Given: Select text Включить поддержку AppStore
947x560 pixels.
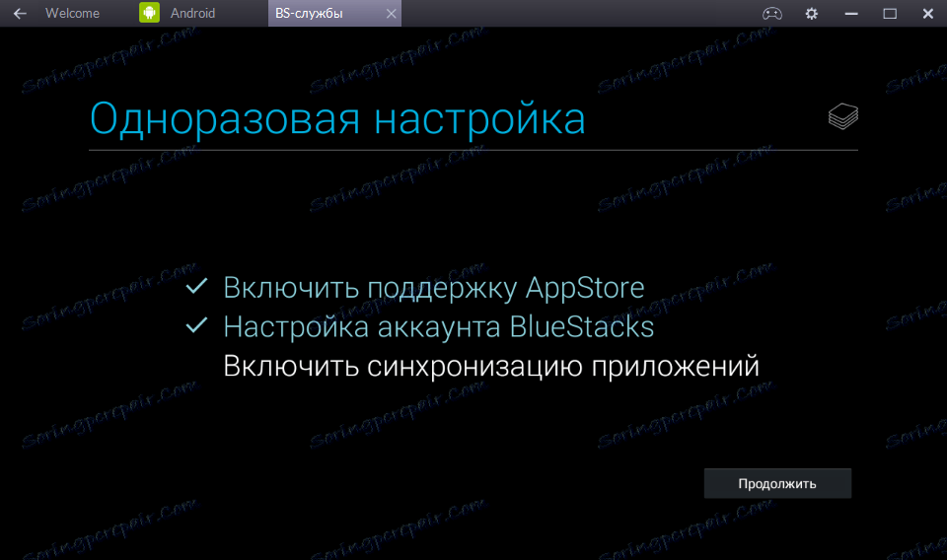Looking at the screenshot, I should pyautogui.click(x=434, y=288).
